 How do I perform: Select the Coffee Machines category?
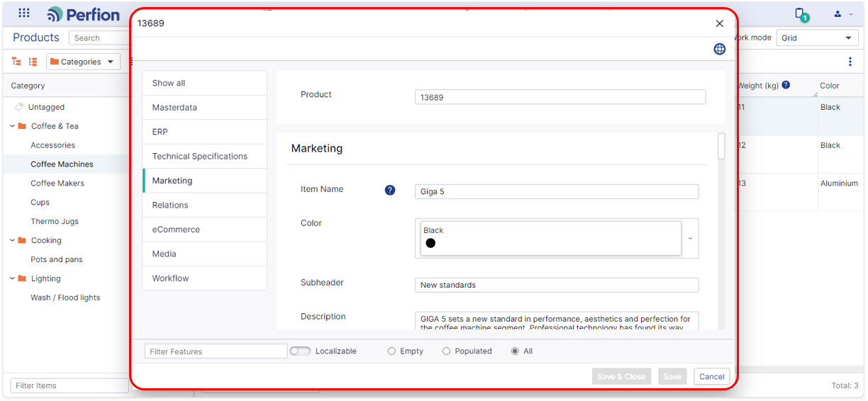62,164
